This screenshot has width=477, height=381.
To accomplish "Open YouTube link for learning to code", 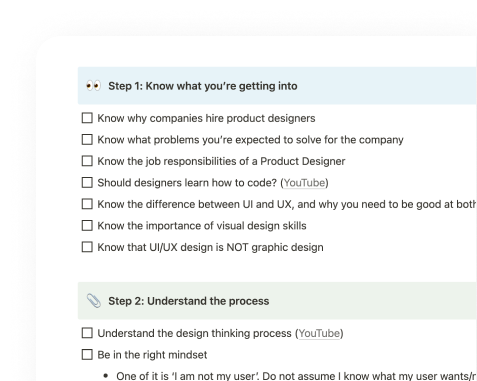I will tap(304, 183).
